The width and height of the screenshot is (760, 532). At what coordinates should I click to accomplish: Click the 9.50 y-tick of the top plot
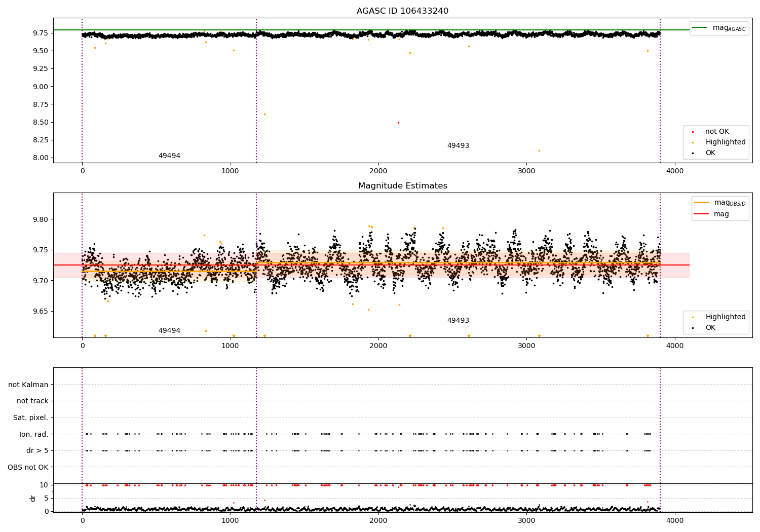[41, 51]
